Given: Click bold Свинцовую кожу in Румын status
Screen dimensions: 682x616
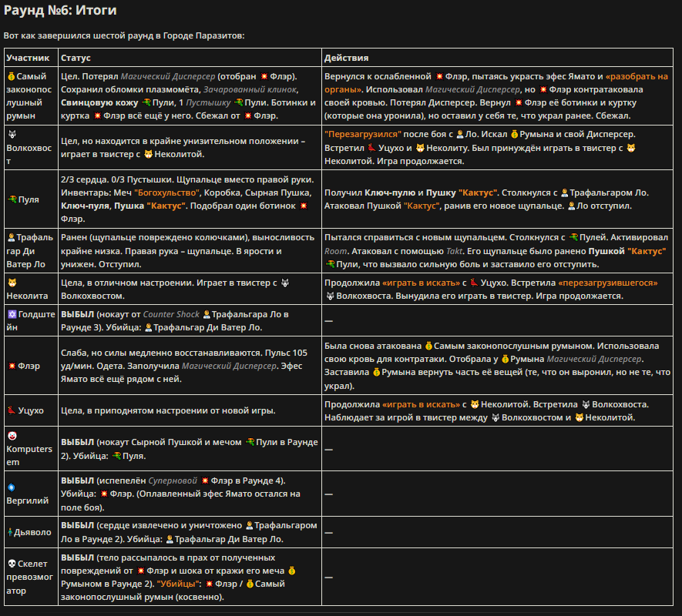Looking at the screenshot, I should [x=99, y=103].
